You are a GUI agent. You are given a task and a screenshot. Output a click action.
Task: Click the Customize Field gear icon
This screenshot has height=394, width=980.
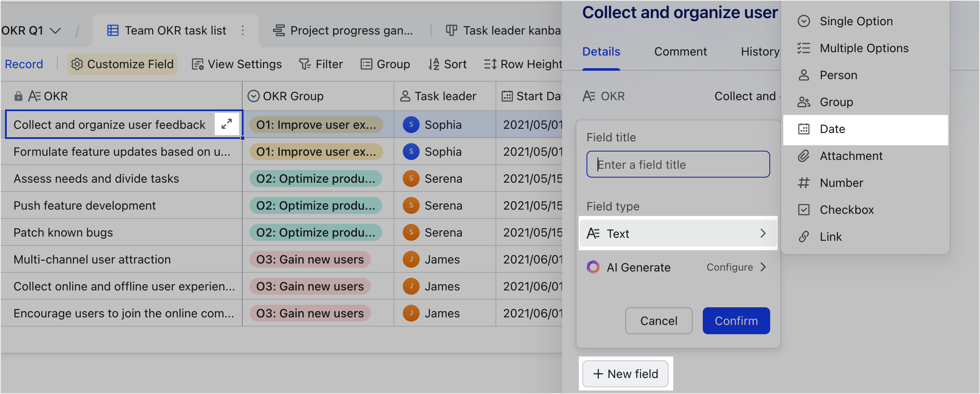pos(77,64)
